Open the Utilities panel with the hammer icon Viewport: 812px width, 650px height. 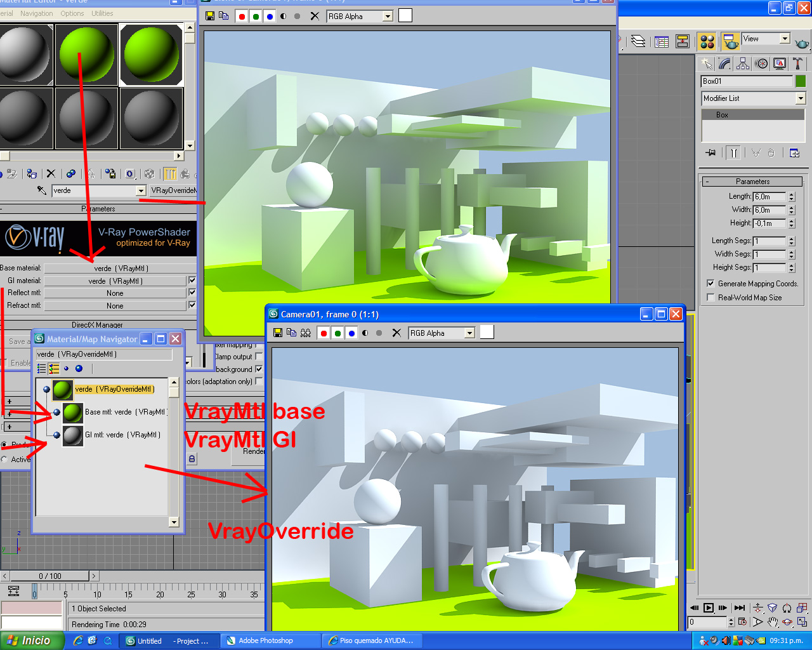[797, 63]
